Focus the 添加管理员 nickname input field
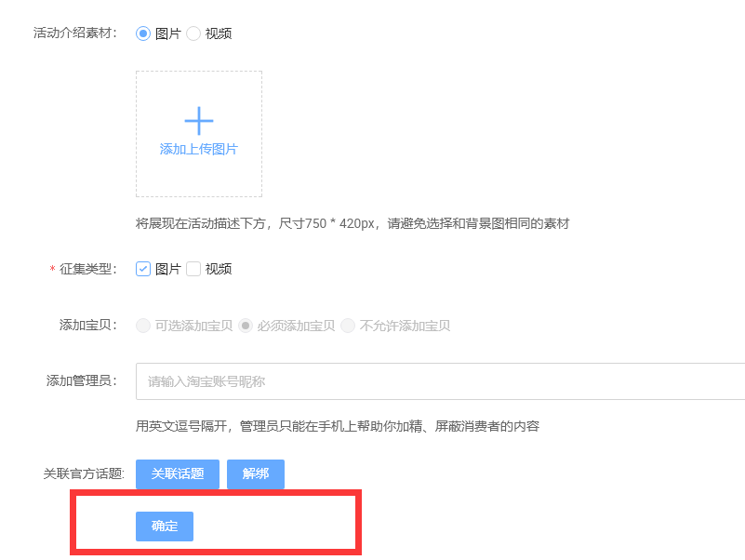The width and height of the screenshot is (745, 560). pyautogui.click(x=441, y=381)
